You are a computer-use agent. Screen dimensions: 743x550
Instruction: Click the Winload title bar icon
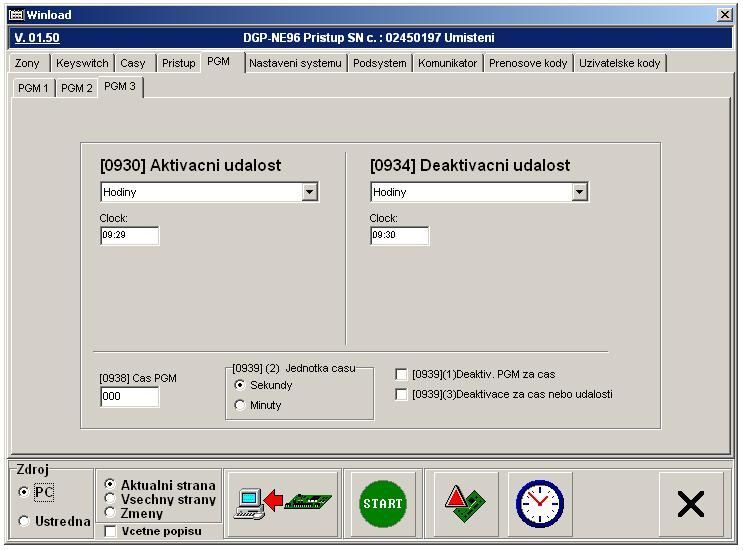click(x=15, y=15)
